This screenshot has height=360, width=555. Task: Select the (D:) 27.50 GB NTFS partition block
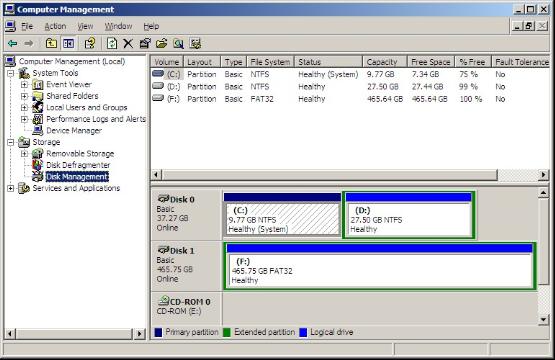(x=409, y=215)
